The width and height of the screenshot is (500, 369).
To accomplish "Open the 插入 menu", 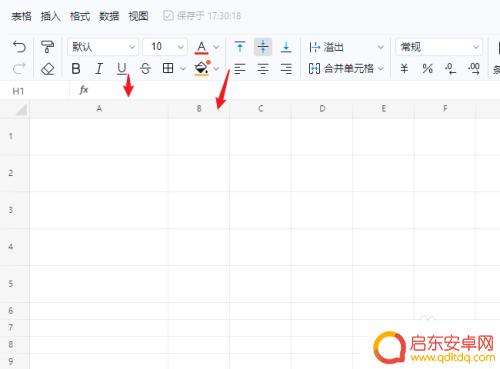I will tap(50, 16).
